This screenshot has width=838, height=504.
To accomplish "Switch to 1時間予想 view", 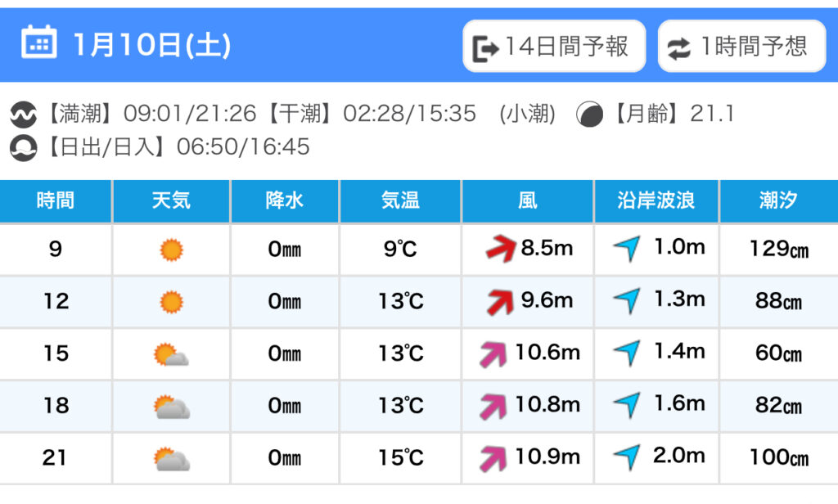I will click(x=741, y=47).
